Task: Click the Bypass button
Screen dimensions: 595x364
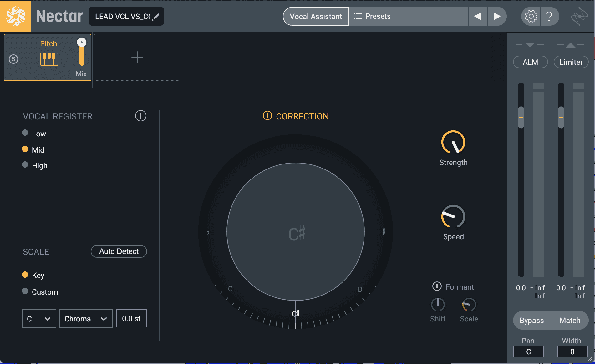Action: [532, 320]
